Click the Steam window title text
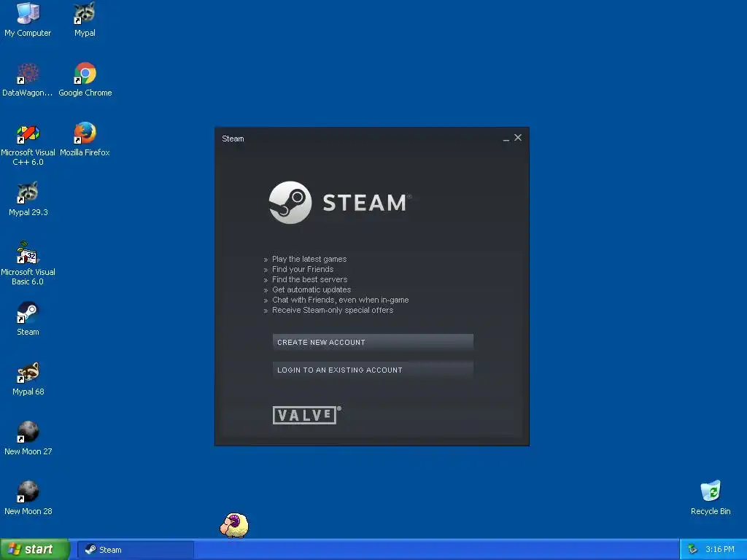747x560 pixels. click(233, 139)
